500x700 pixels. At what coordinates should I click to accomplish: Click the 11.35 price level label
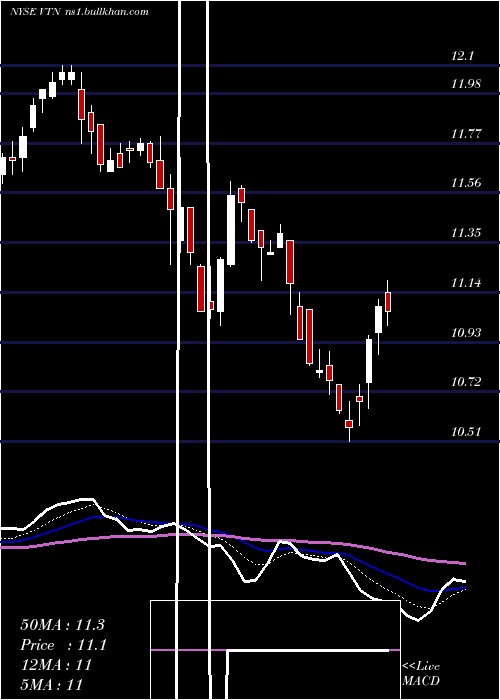466,233
